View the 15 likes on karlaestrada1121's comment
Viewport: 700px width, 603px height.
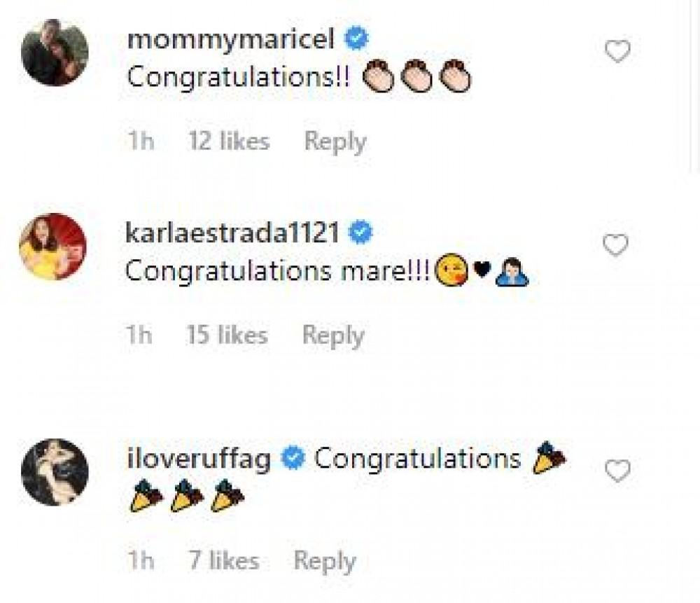point(227,335)
